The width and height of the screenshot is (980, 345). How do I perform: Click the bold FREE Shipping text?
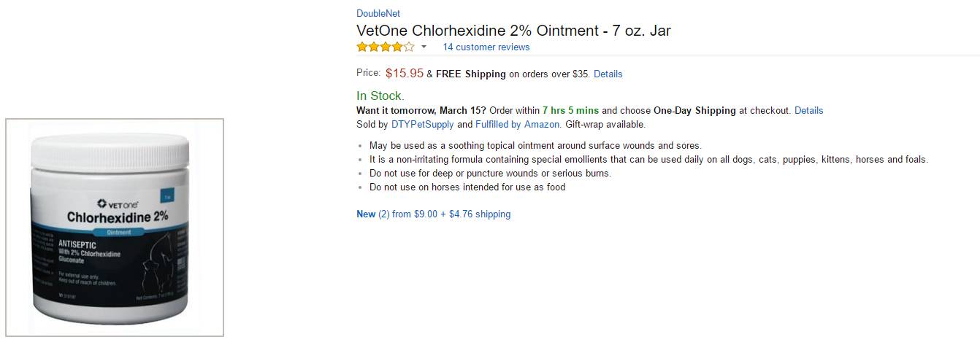click(x=471, y=74)
